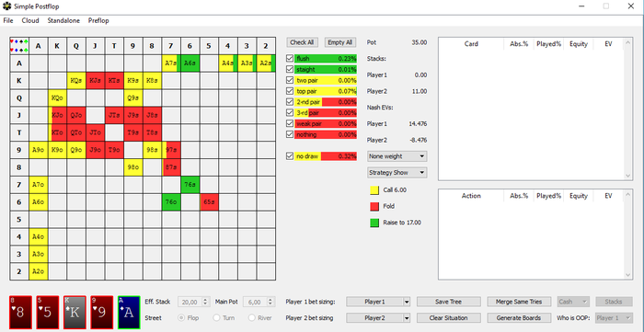Toggle the flush checkbox
644x332 pixels.
click(x=290, y=59)
